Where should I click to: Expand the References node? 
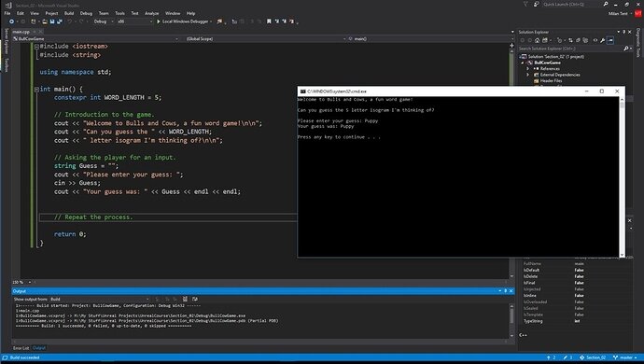coord(528,69)
